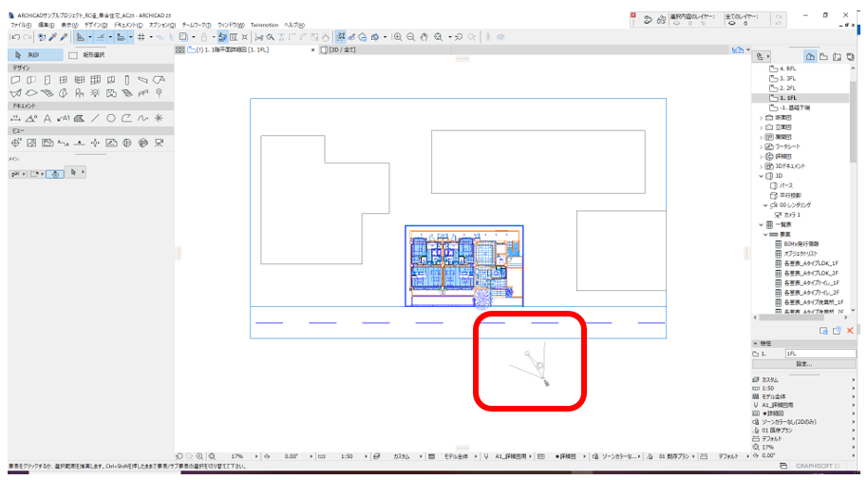Select the Arrow selection tool
This screenshot has width=868, height=480.
35,55
